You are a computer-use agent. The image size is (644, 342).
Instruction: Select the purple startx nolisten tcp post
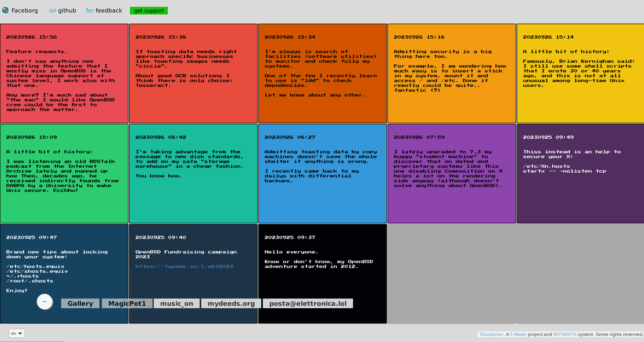point(580,173)
